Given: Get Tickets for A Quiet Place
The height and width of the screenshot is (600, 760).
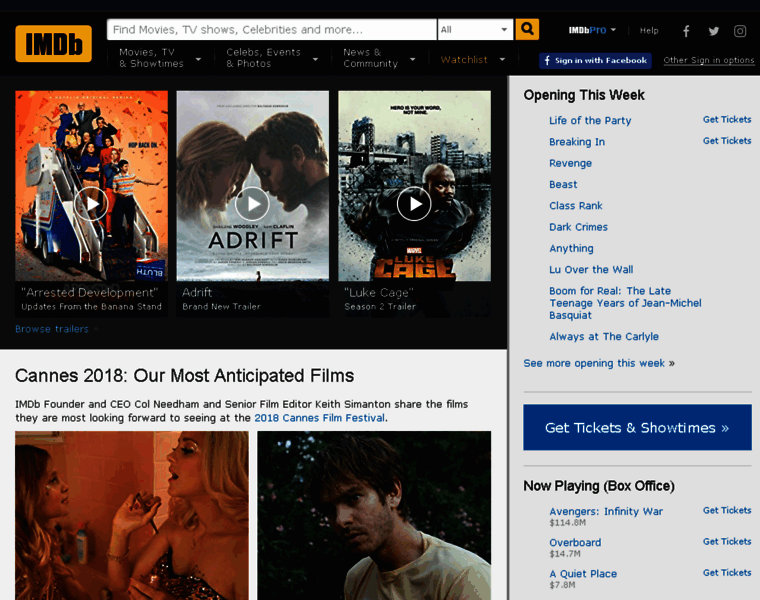Looking at the screenshot, I should (x=727, y=572).
